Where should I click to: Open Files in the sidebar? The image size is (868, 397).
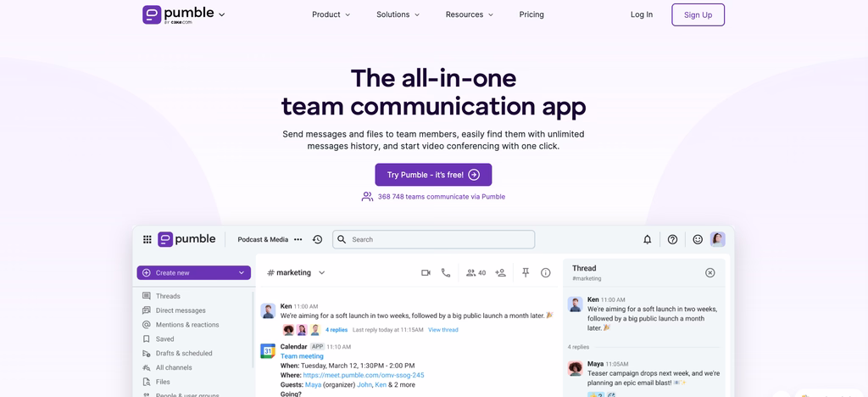[163, 382]
